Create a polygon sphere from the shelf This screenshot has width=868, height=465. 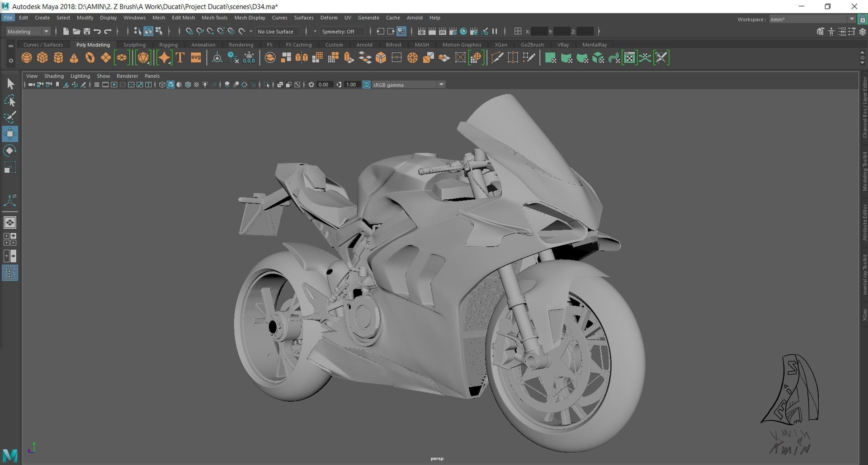(27, 58)
